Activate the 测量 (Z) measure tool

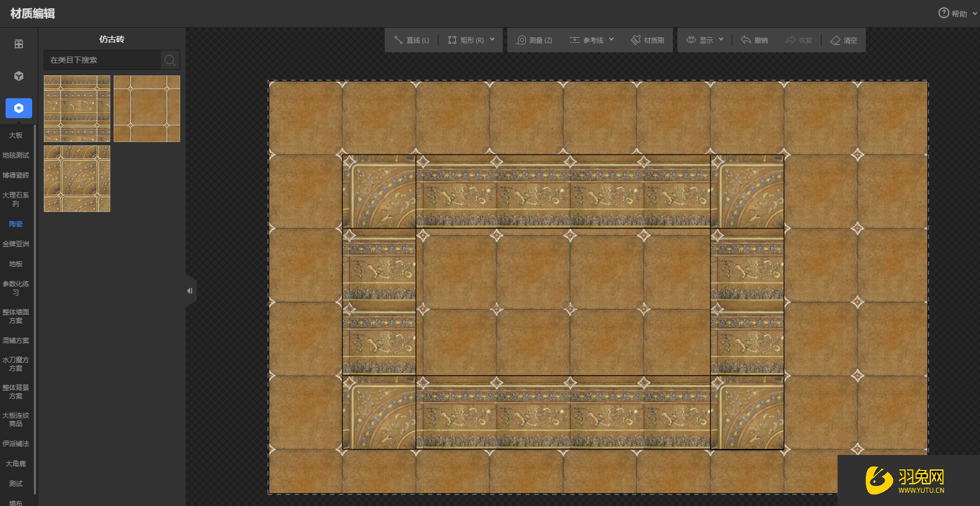534,40
